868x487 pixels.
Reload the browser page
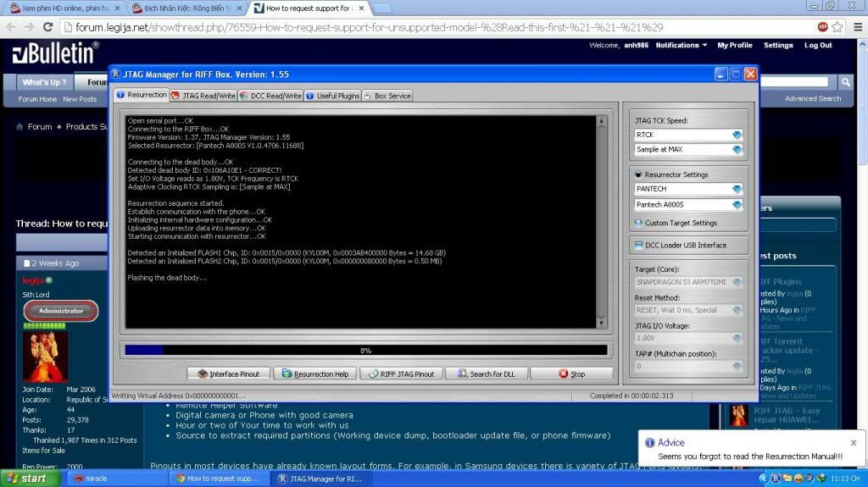(x=48, y=26)
